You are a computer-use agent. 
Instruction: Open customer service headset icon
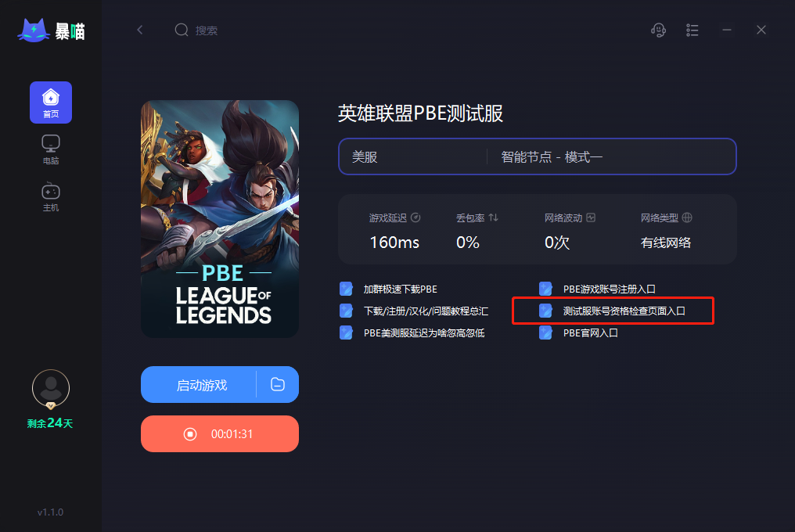658,31
